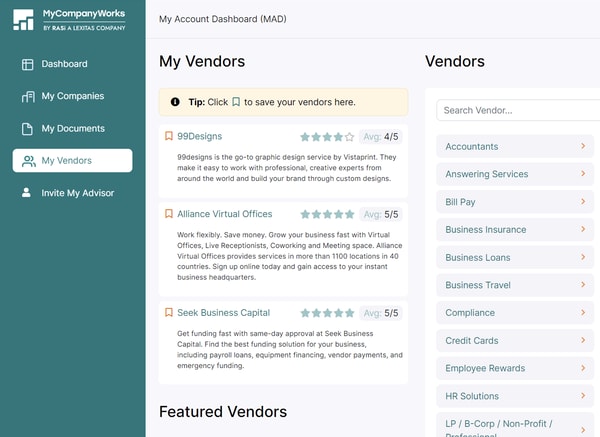Screen dimensions: 600x437
Task: Click the star rating of Alliance Virtual Offices
Action: (327, 214)
